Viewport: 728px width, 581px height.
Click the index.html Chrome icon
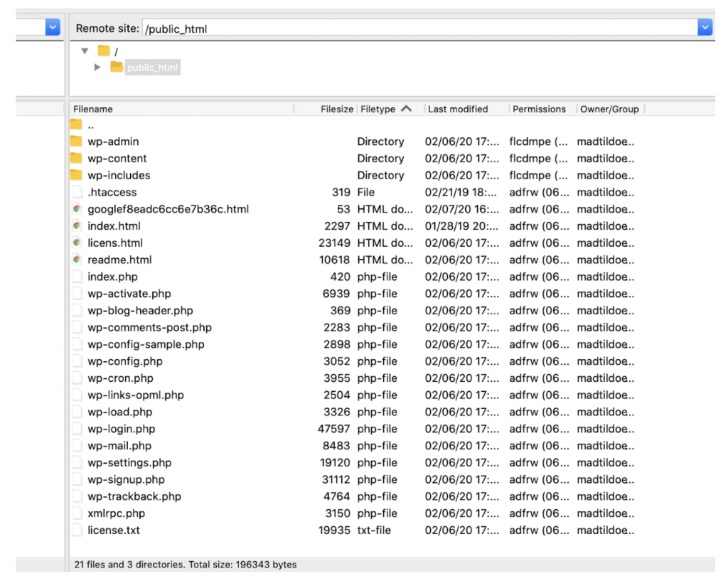tap(77, 225)
